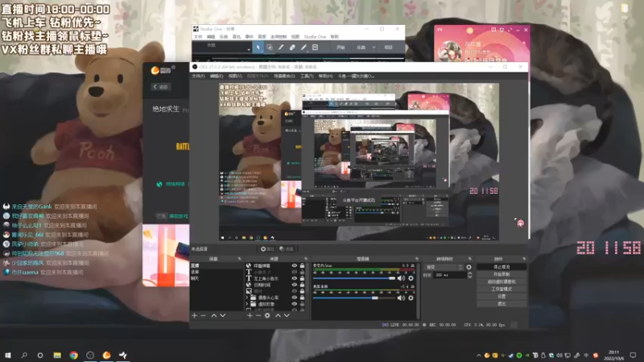Toggle the lock on 虚拟形象 group
This screenshot has height=362, width=644.
(x=303, y=304)
